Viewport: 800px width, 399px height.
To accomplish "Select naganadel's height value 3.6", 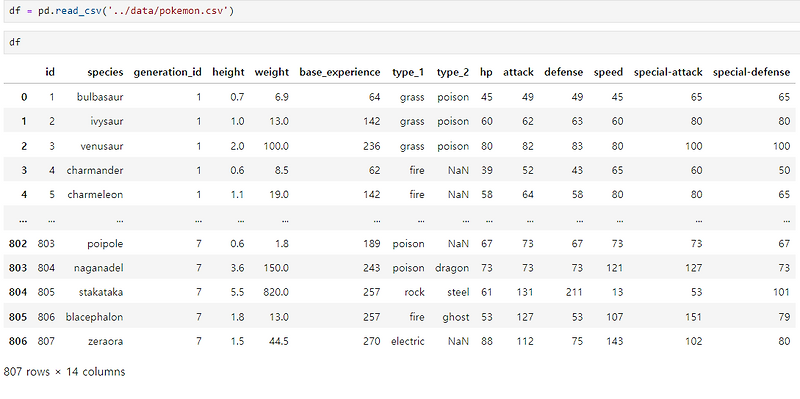I will [238, 268].
